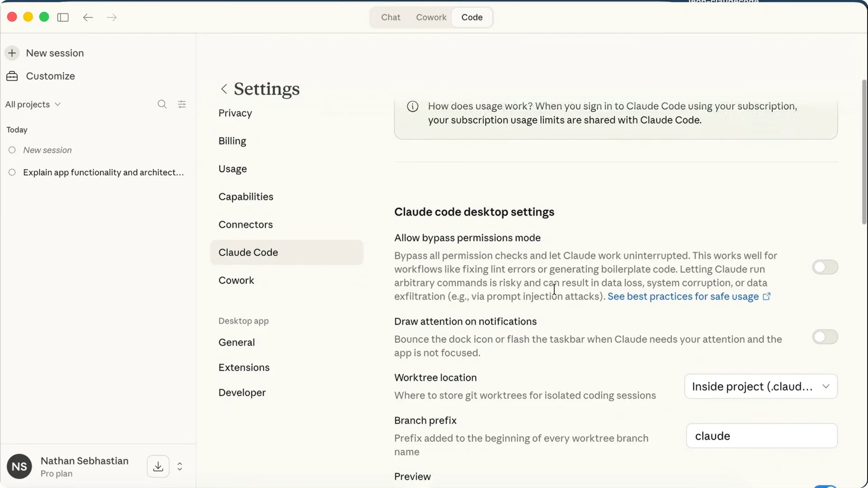Select Claude Code settings section
This screenshot has height=488, width=868.
[x=287, y=252]
